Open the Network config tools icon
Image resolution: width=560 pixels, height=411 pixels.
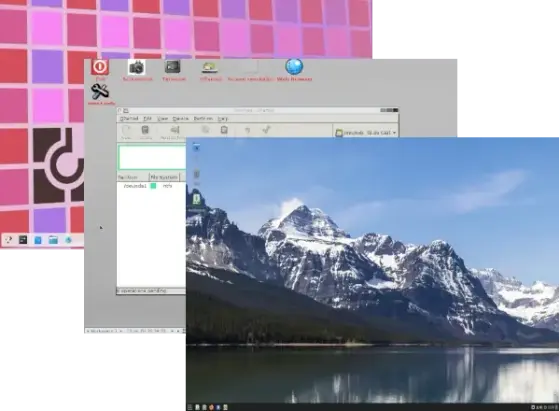[100, 91]
